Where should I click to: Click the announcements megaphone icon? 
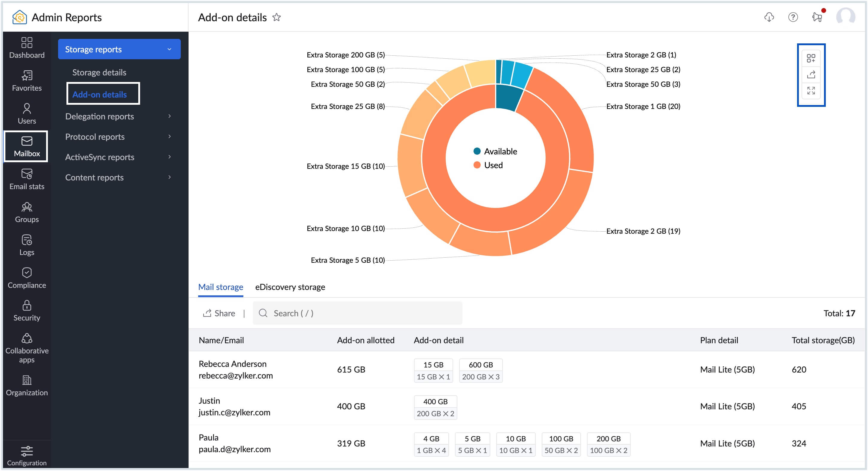coord(817,17)
